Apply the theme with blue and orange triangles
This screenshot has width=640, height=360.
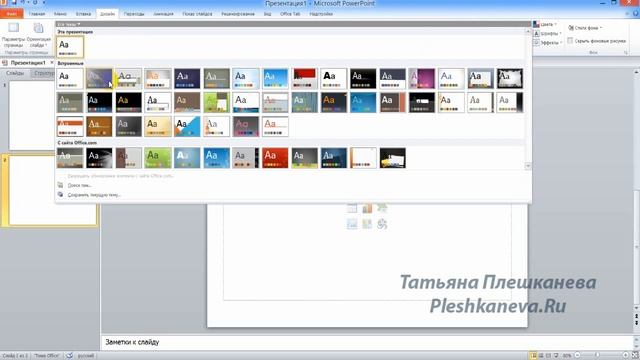pos(187,127)
